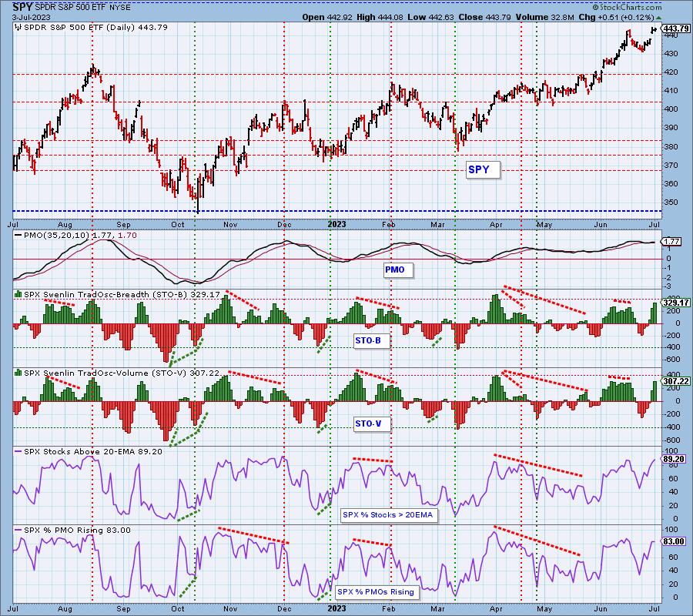Click the histogram icon before STO-V legend

coord(18,373)
